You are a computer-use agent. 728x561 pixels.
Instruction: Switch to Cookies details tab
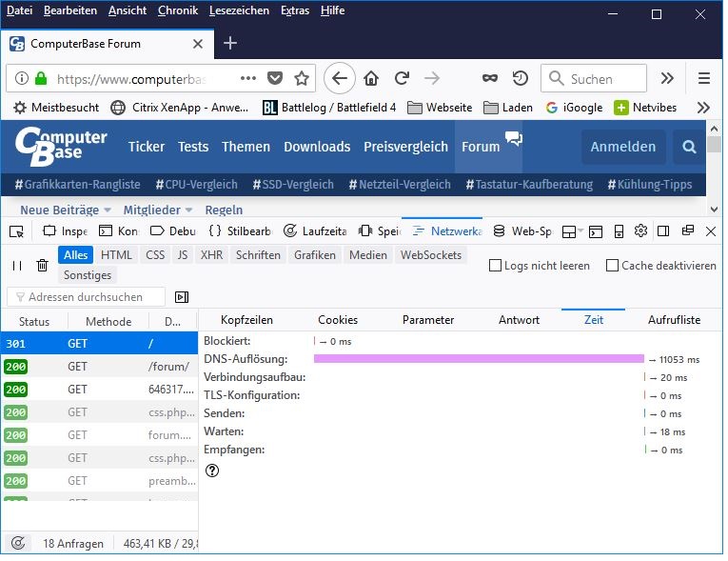point(338,320)
